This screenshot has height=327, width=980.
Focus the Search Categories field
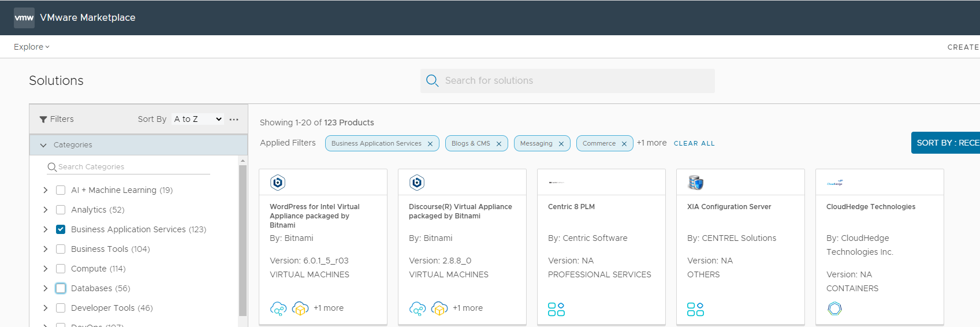click(128, 167)
